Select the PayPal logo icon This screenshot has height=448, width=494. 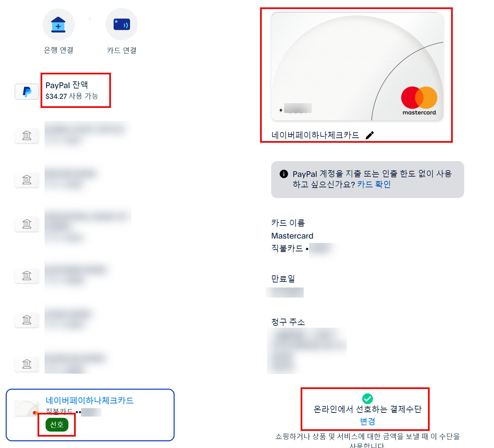tap(27, 91)
